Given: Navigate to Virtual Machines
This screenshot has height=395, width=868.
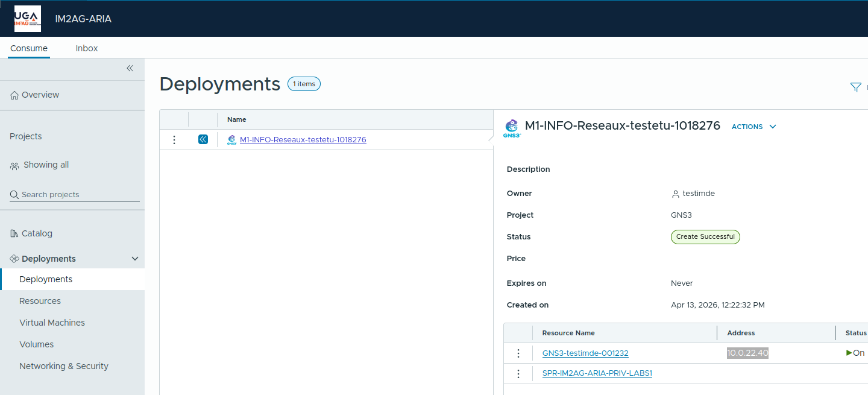Looking at the screenshot, I should tap(52, 323).
